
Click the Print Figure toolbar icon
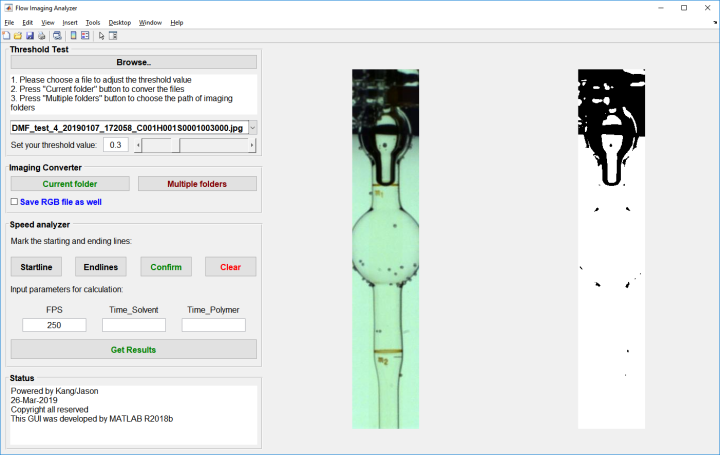tap(42, 35)
